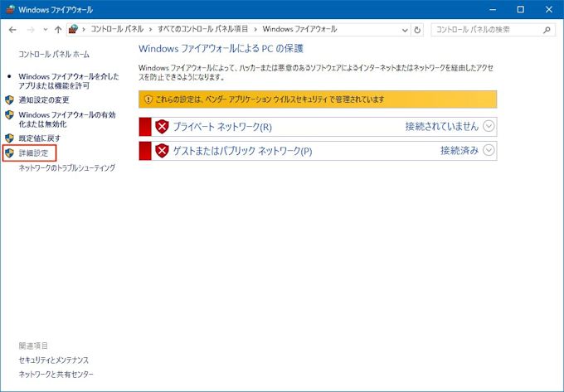Image resolution: width=564 pixels, height=392 pixels.
Task: Click the Control Panel icon in address bar
Action: point(73,29)
